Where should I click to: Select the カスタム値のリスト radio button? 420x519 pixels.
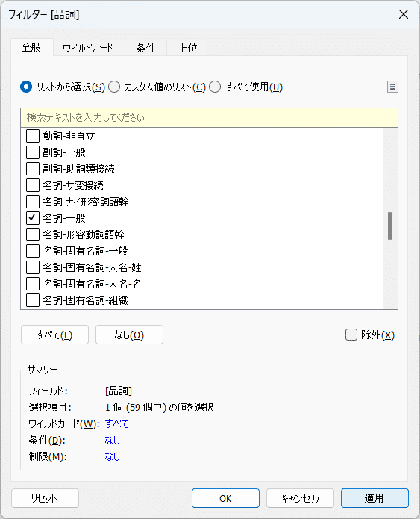pyautogui.click(x=114, y=87)
